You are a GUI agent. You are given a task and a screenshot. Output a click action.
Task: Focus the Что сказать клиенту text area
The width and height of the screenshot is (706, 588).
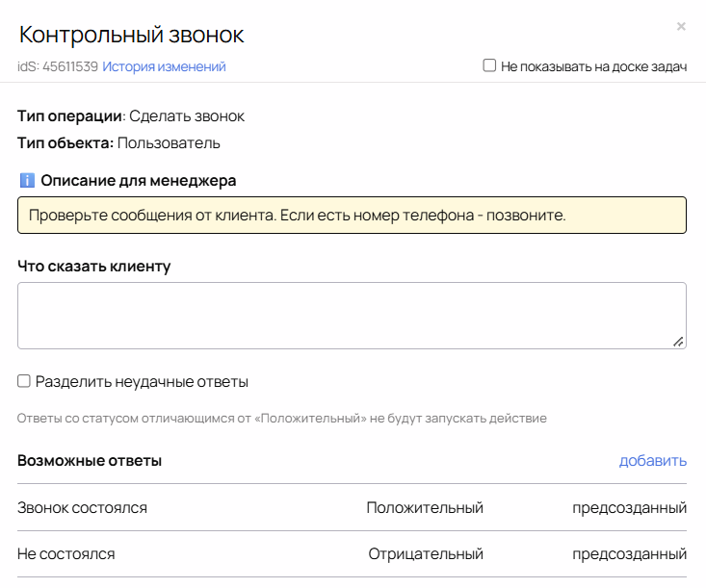353,316
